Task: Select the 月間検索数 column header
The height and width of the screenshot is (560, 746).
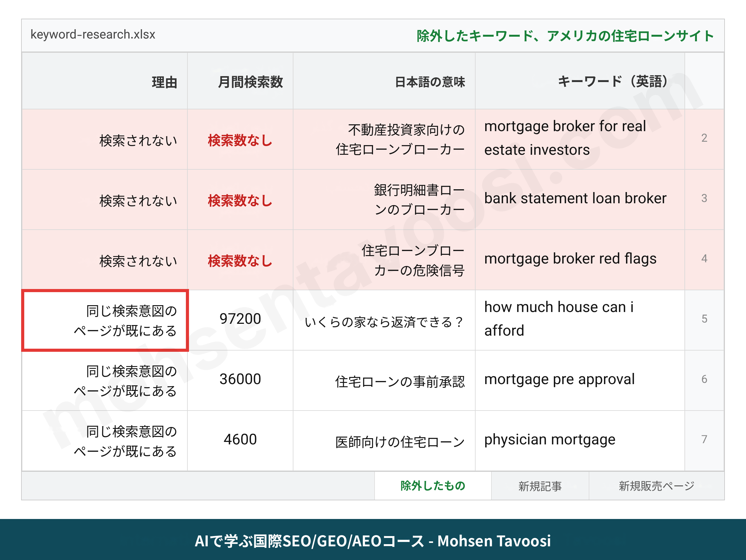Action: coord(240,81)
